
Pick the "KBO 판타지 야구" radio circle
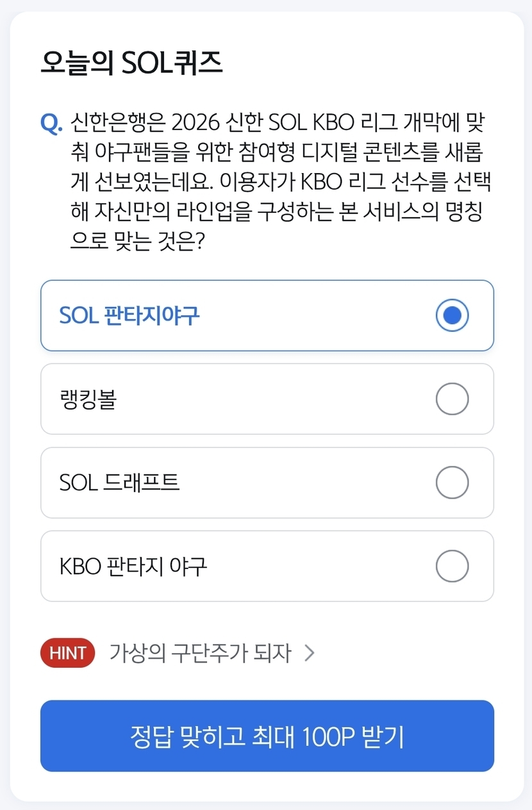point(452,566)
